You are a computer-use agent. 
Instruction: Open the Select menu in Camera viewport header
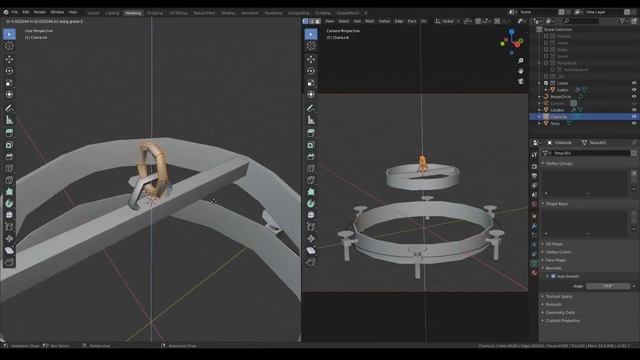tap(344, 21)
